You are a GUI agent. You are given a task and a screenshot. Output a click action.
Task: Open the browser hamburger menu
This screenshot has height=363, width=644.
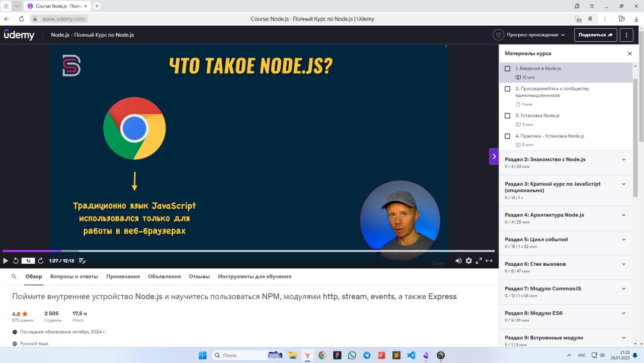[x=592, y=6]
